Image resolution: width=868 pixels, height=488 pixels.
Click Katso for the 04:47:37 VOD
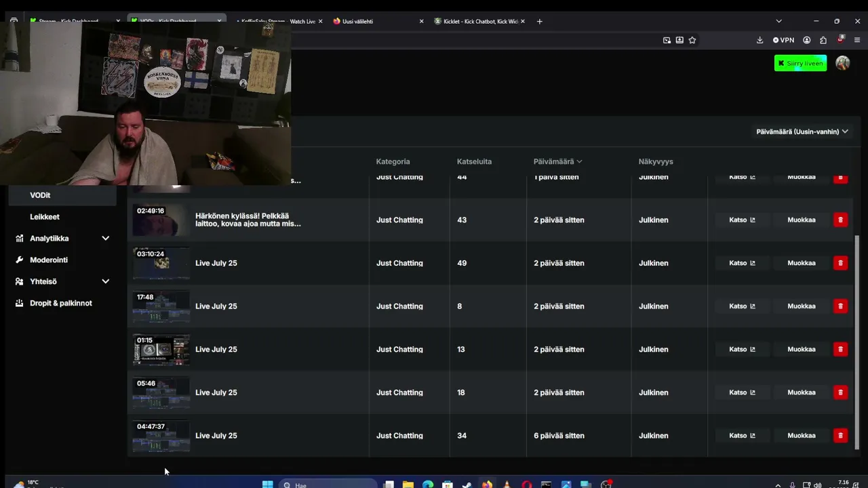pyautogui.click(x=742, y=436)
